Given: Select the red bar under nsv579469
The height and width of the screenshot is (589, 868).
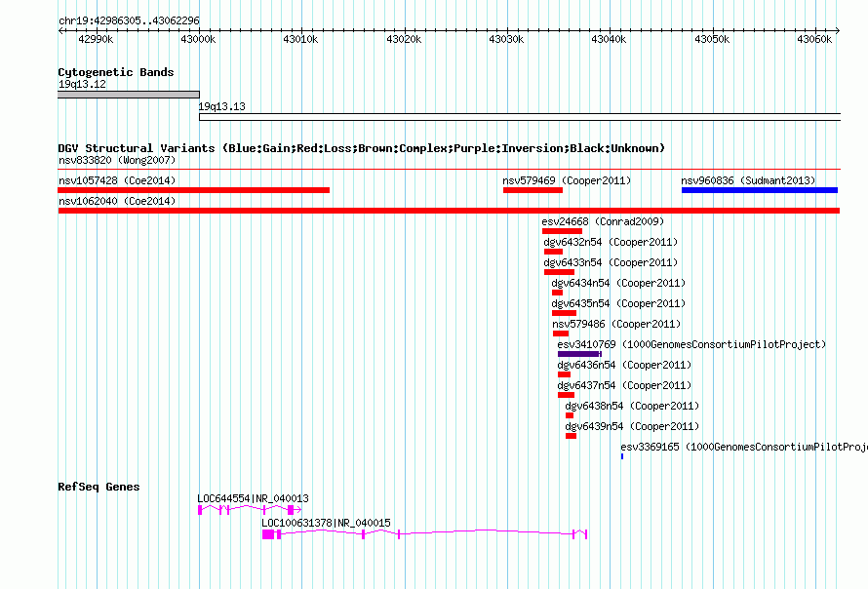Looking at the screenshot, I should pyautogui.click(x=533, y=190).
